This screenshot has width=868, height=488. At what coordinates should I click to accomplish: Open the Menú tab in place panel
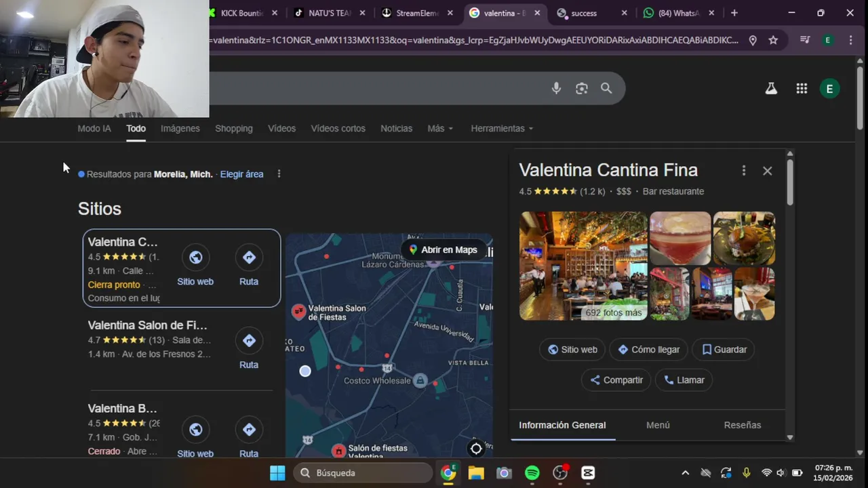pyautogui.click(x=658, y=425)
